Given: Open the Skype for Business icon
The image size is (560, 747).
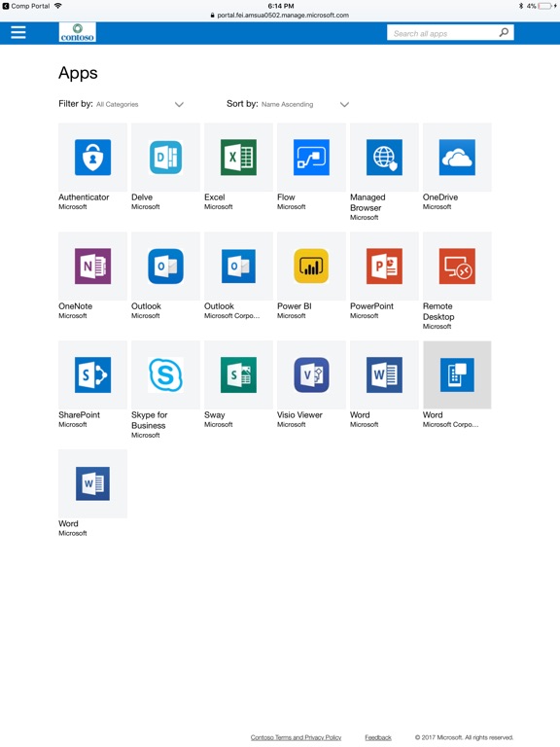Looking at the screenshot, I should 165,374.
